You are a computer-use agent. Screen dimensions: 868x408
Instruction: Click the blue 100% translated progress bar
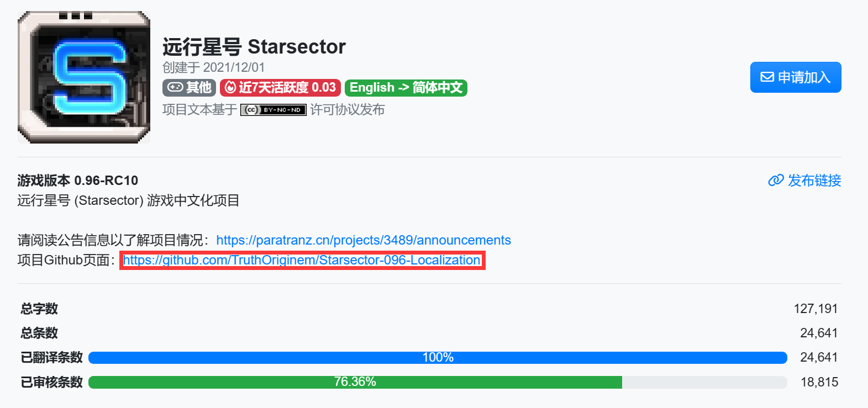[438, 358]
